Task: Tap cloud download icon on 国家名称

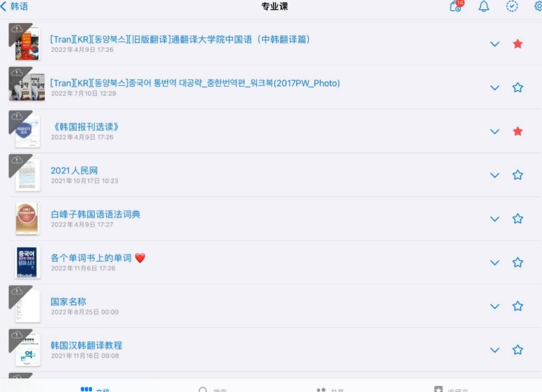Action: click(17, 291)
